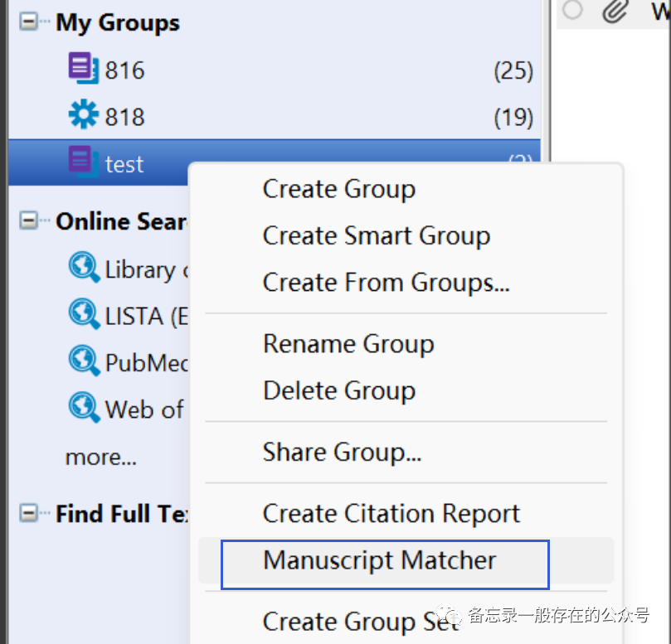The height and width of the screenshot is (644, 671).
Task: Click the paperclip attachment column icon
Action: [615, 11]
